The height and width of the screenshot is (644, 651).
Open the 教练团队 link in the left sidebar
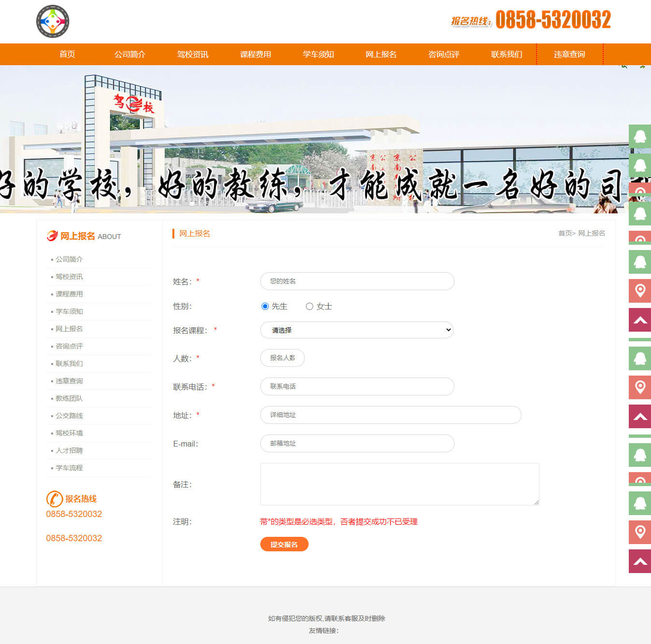tap(69, 398)
